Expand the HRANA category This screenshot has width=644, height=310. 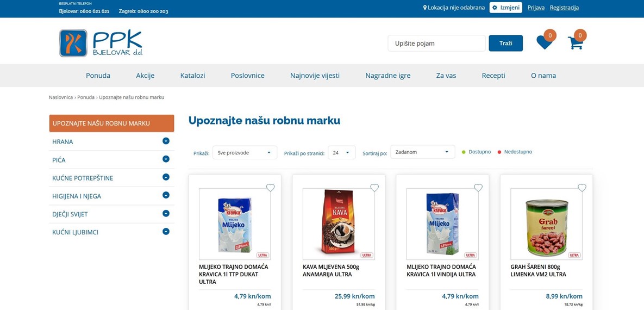166,141
